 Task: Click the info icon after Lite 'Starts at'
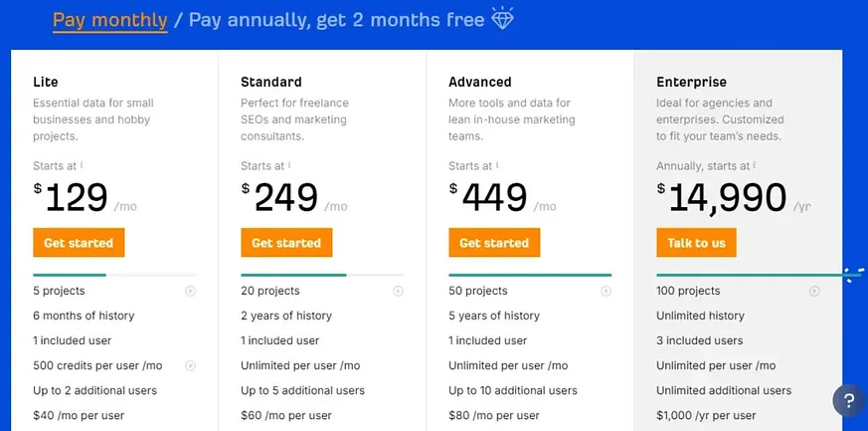coord(82,165)
